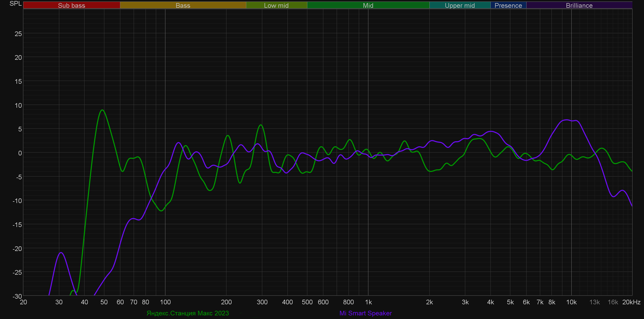The height and width of the screenshot is (319, 644).
Task: Click the SPL axis title
Action: (15, 4)
